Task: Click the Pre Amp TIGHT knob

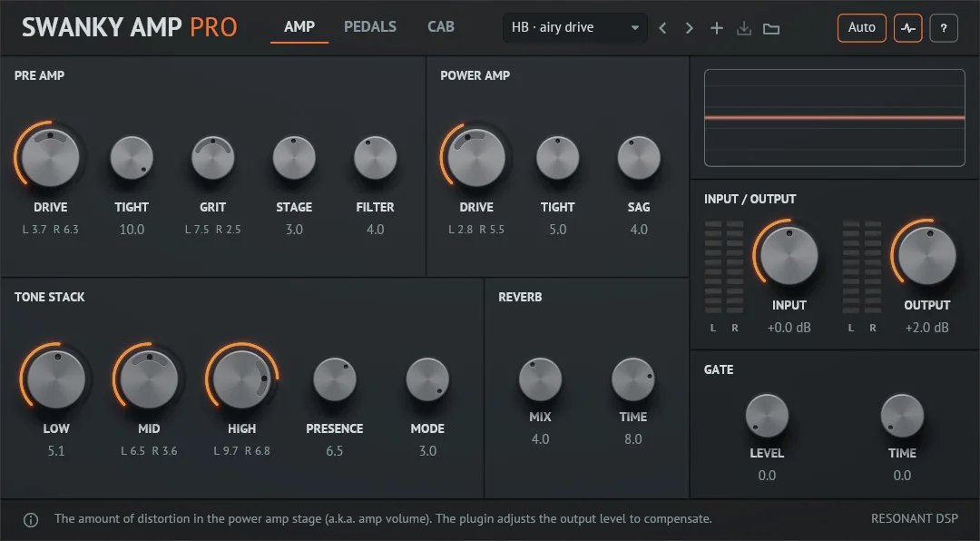Action: point(132,158)
